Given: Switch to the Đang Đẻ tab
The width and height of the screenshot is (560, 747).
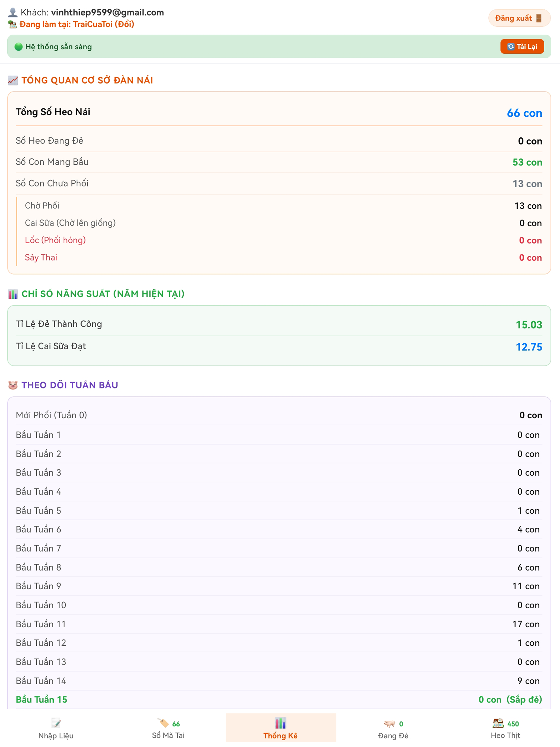Looking at the screenshot, I should point(393,728).
